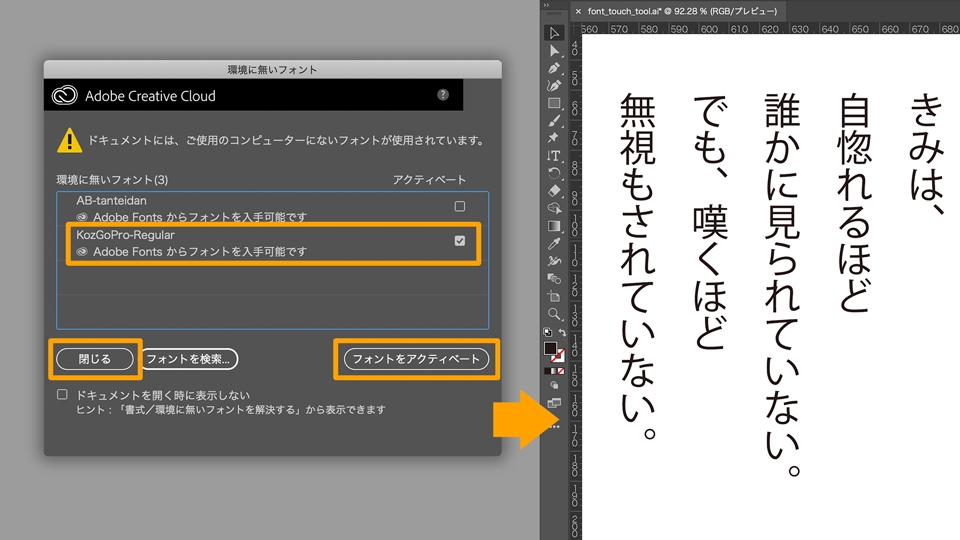
Task: Click the Gradient mode swatch button
Action: [554, 371]
